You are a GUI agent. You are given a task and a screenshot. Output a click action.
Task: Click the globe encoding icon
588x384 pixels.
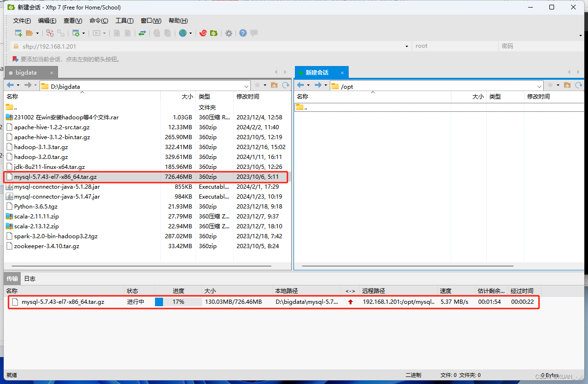(182, 33)
